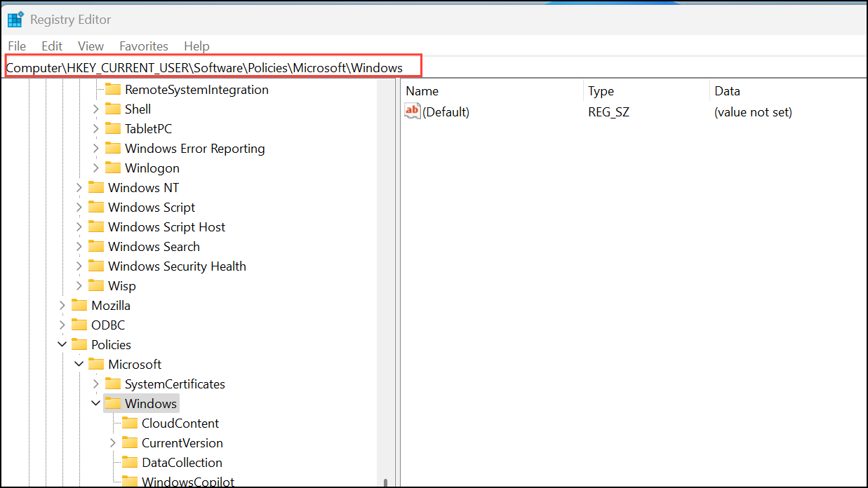Expand the SystemCertificates key
This screenshot has height=488, width=868.
(x=96, y=384)
